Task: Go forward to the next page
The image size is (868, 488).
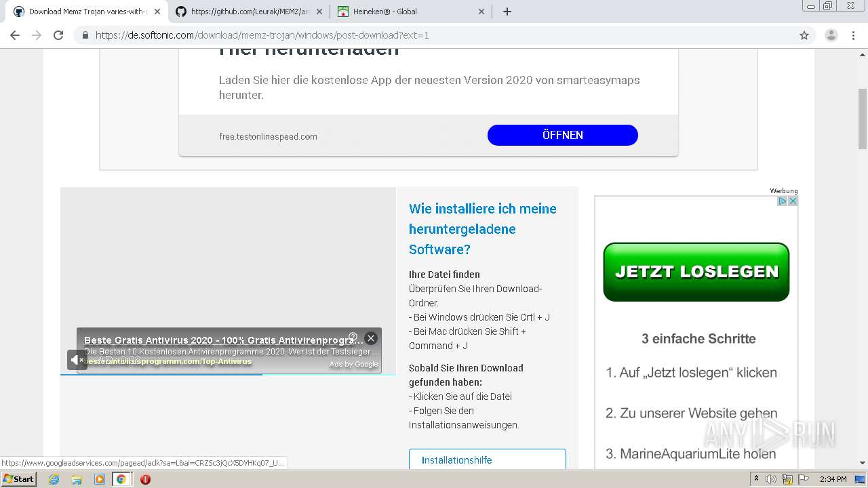Action: pyautogui.click(x=37, y=35)
